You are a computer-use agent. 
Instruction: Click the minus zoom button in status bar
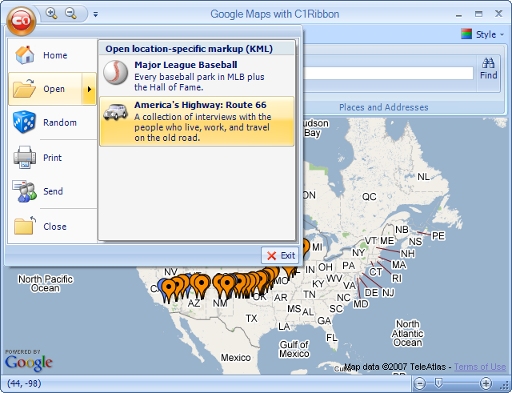[420, 383]
